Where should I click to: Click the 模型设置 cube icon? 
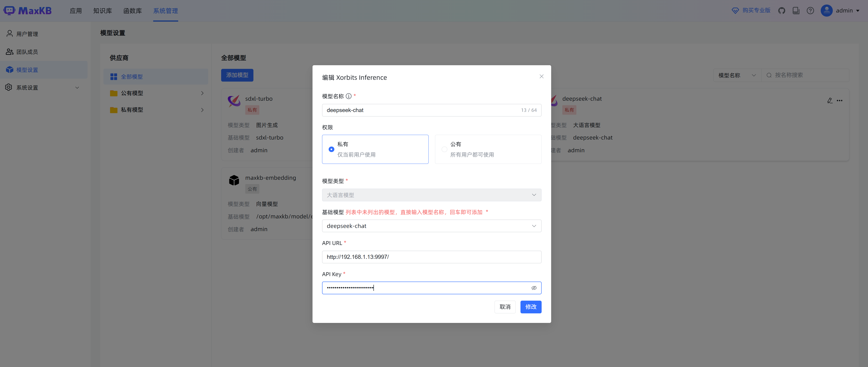click(10, 70)
